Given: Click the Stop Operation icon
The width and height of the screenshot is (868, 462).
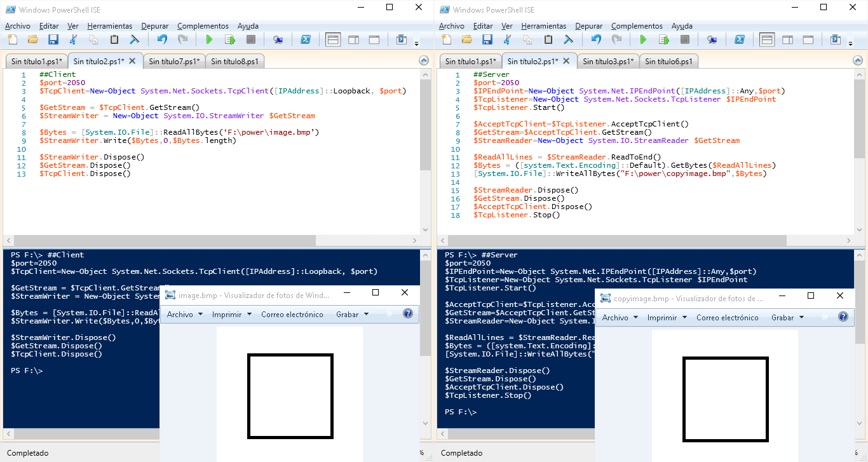Looking at the screenshot, I should click(250, 39).
